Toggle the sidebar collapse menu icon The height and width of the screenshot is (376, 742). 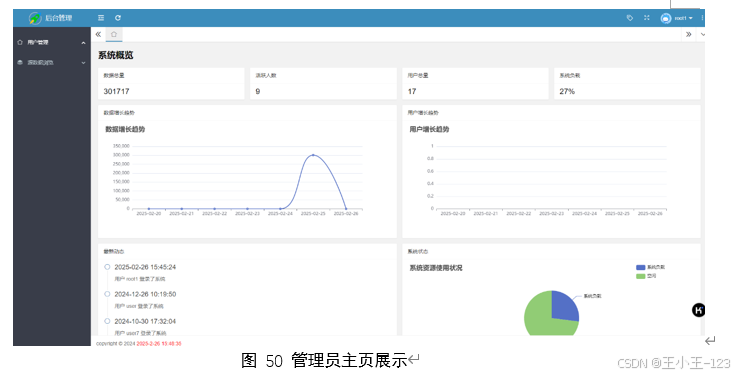tap(101, 18)
